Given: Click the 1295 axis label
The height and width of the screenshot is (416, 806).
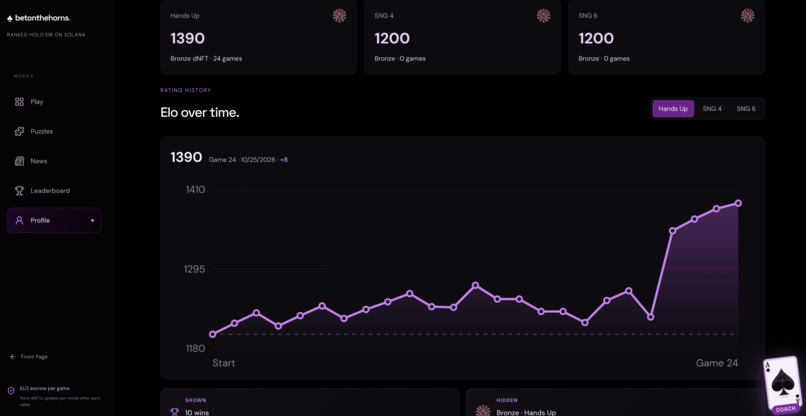Looking at the screenshot, I should [194, 269].
